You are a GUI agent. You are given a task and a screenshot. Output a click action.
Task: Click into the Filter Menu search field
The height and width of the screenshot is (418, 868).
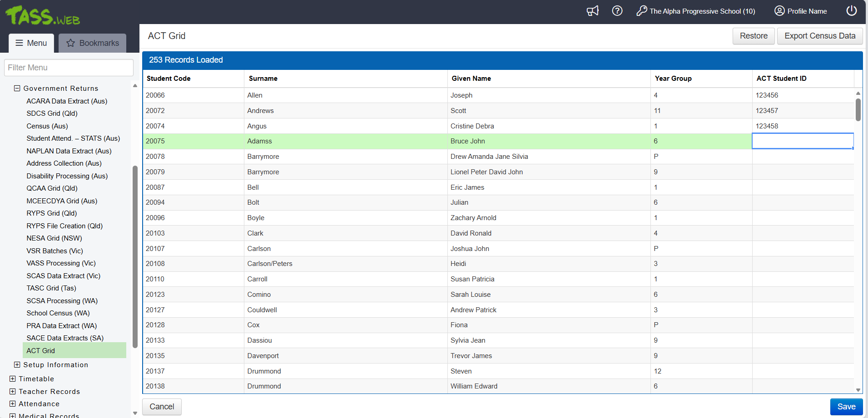click(69, 68)
